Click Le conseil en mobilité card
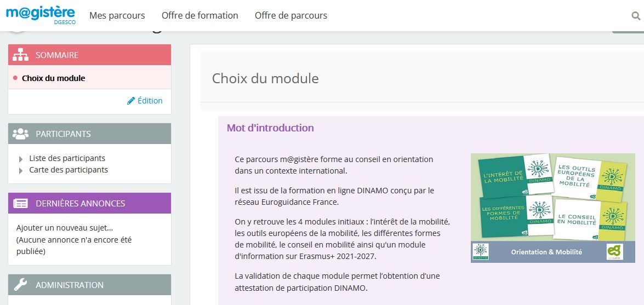The height and width of the screenshot is (305, 644). click(x=591, y=220)
